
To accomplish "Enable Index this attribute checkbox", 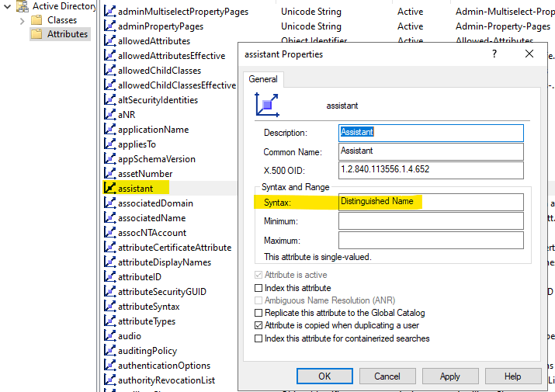I will (258, 288).
